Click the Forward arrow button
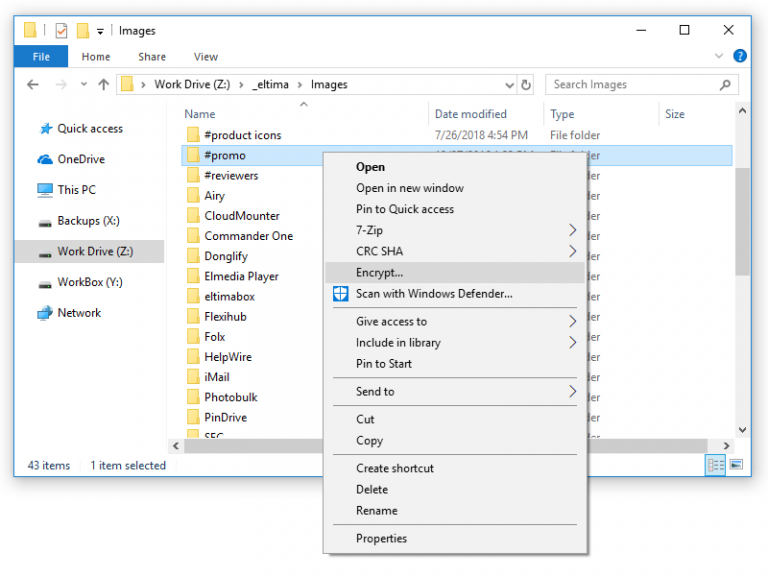 click(x=61, y=85)
